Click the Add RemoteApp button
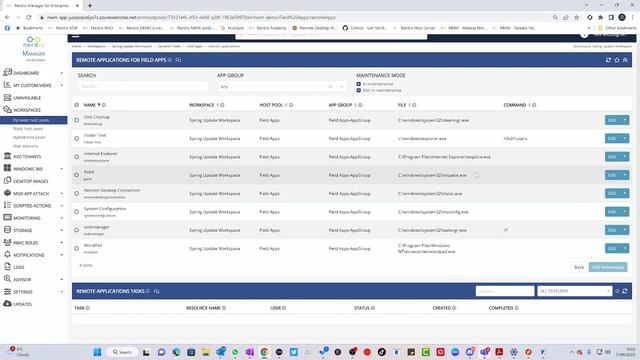Viewport: 640px width, 360px height. click(x=608, y=267)
